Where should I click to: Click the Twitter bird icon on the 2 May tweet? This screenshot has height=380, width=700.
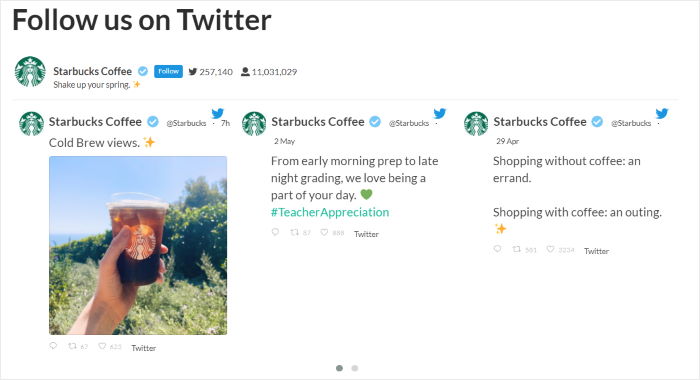click(440, 113)
